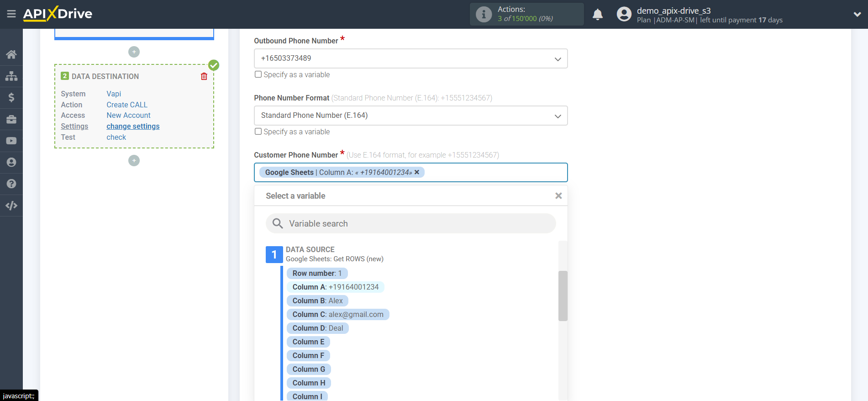Add block above Data Destination

tap(134, 52)
